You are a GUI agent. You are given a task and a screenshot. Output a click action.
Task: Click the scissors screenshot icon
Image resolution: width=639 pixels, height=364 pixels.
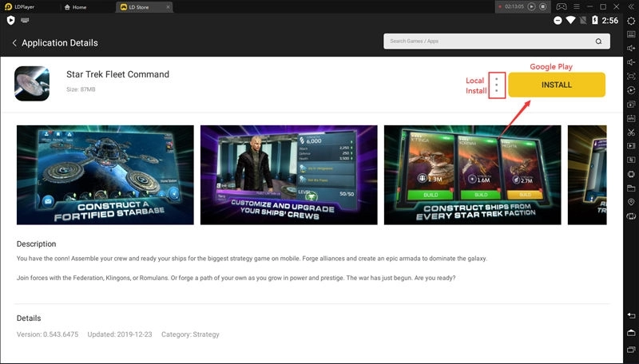(x=631, y=132)
